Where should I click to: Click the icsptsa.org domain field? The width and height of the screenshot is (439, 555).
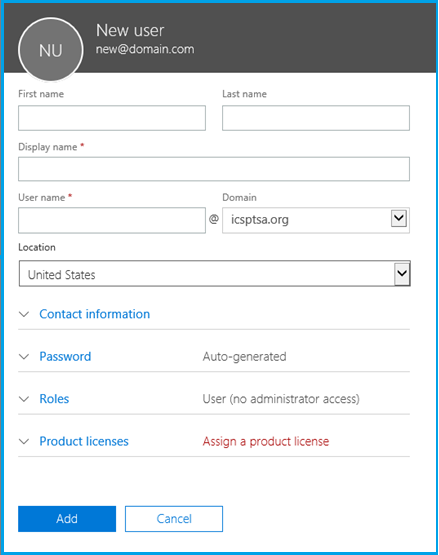[x=316, y=220]
